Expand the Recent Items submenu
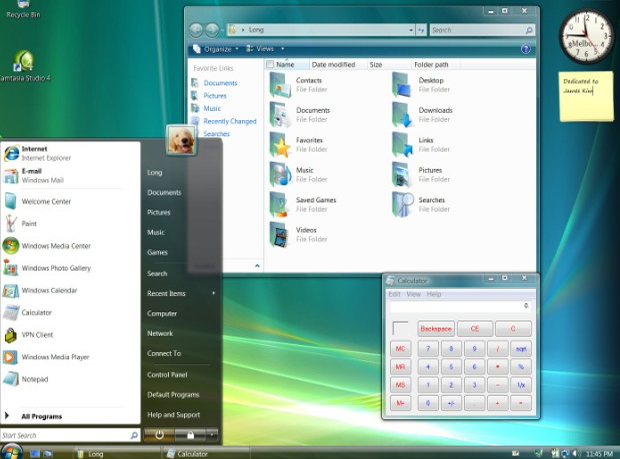The image size is (620, 459). pyautogui.click(x=181, y=293)
